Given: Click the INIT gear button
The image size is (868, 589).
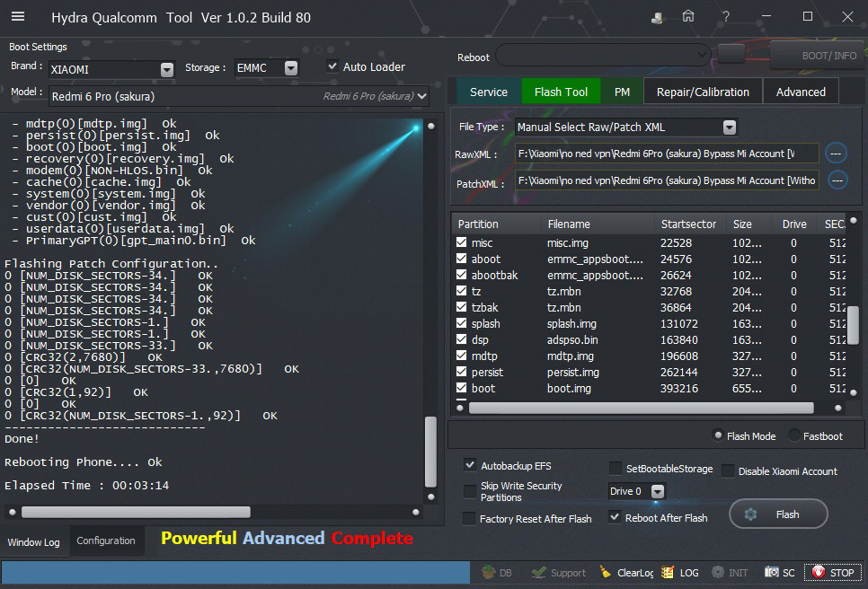Looking at the screenshot, I should pos(730,573).
